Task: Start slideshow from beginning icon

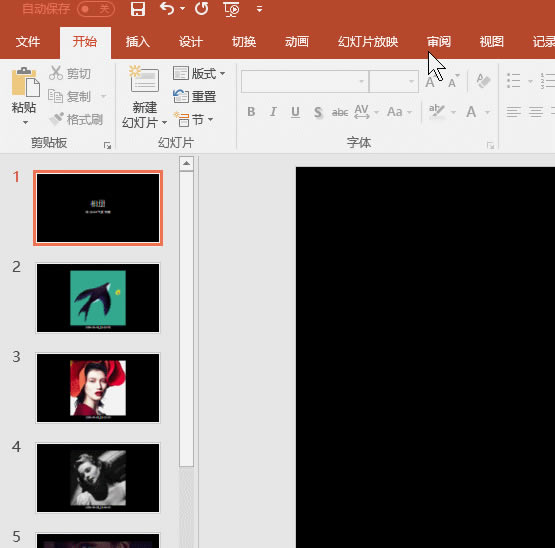Action: click(x=231, y=9)
